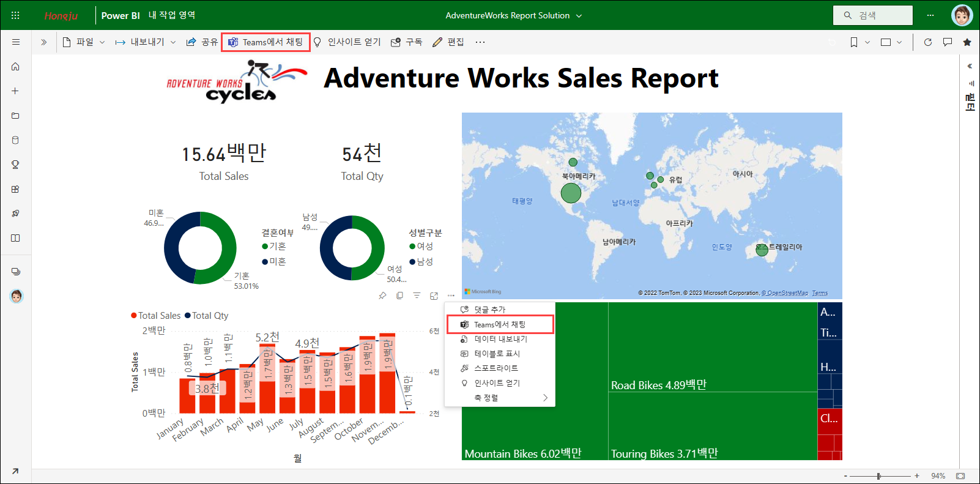
Task: Open the OpenStreetMap link on map
Action: [x=785, y=293]
